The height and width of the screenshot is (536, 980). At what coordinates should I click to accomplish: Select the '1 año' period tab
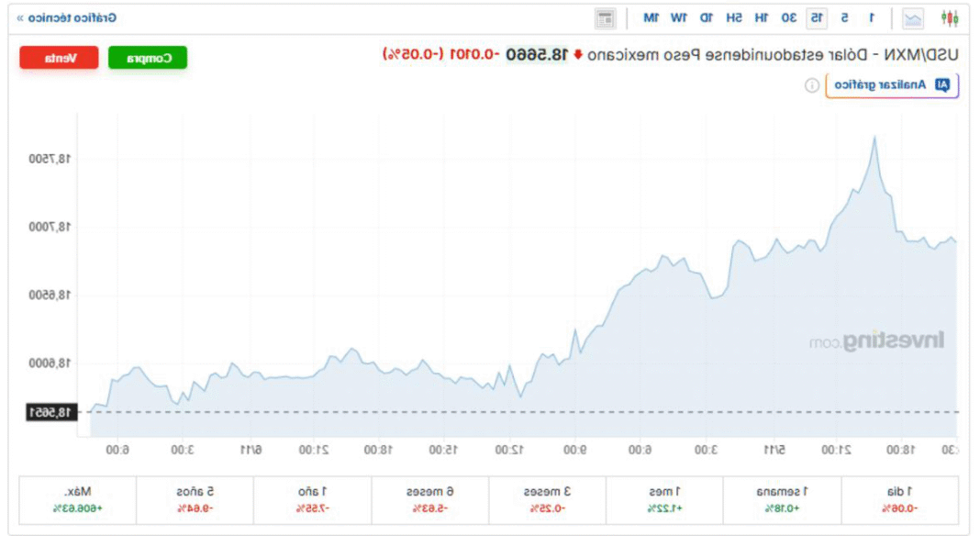tap(313, 498)
